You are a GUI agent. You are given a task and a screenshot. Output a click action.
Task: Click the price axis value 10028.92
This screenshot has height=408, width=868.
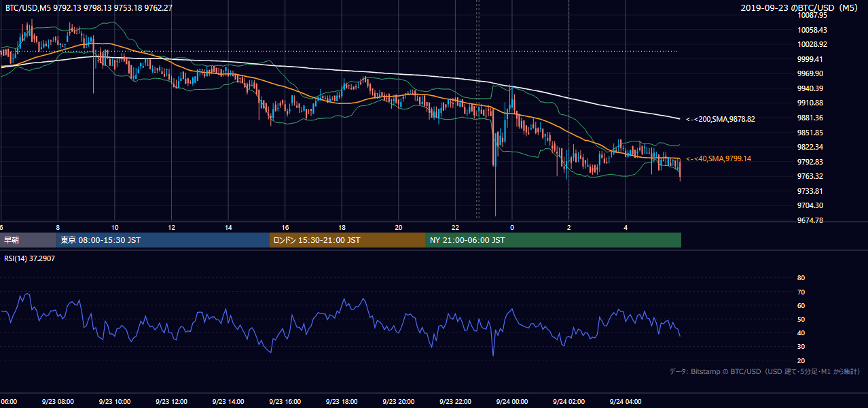pyautogui.click(x=812, y=44)
